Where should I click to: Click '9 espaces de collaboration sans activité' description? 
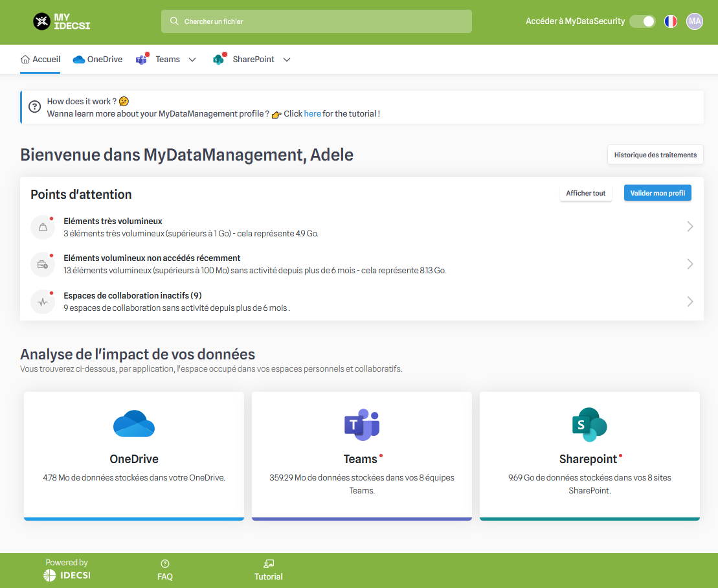177,308
